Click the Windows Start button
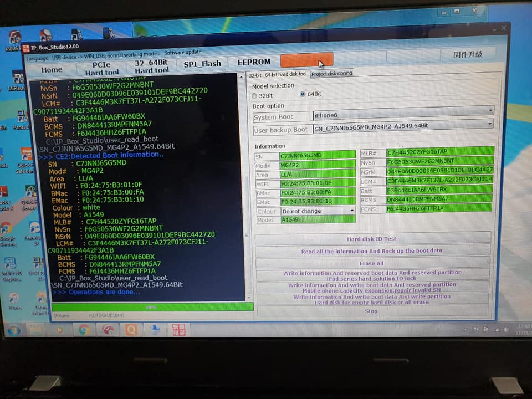 14,330
